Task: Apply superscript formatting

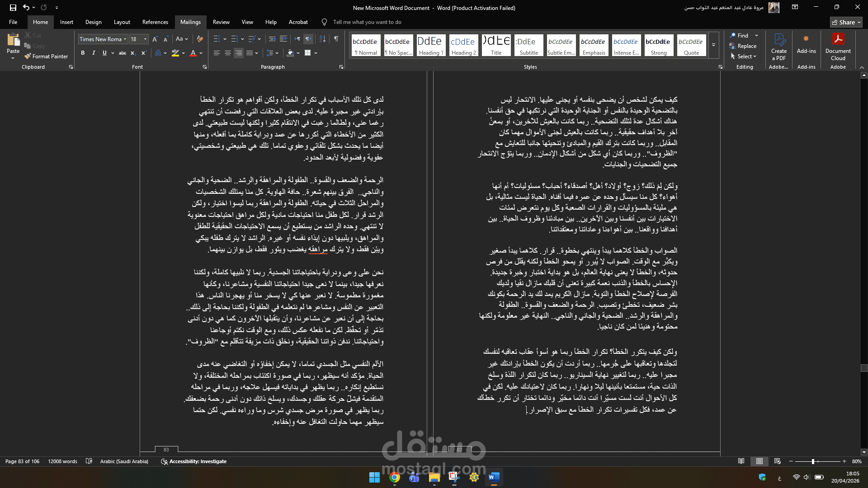Action: tap(144, 53)
